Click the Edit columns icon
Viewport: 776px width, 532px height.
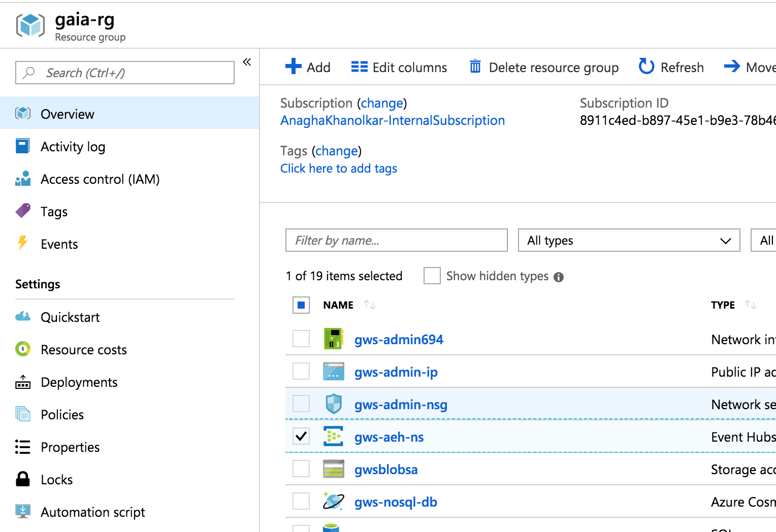click(360, 66)
